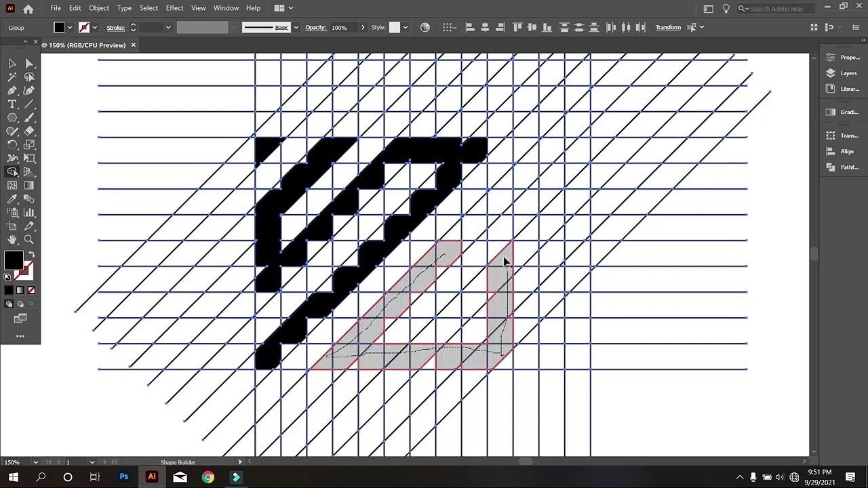The height and width of the screenshot is (488, 868).
Task: Open the Arrange Documents dropdown
Action: (x=282, y=8)
